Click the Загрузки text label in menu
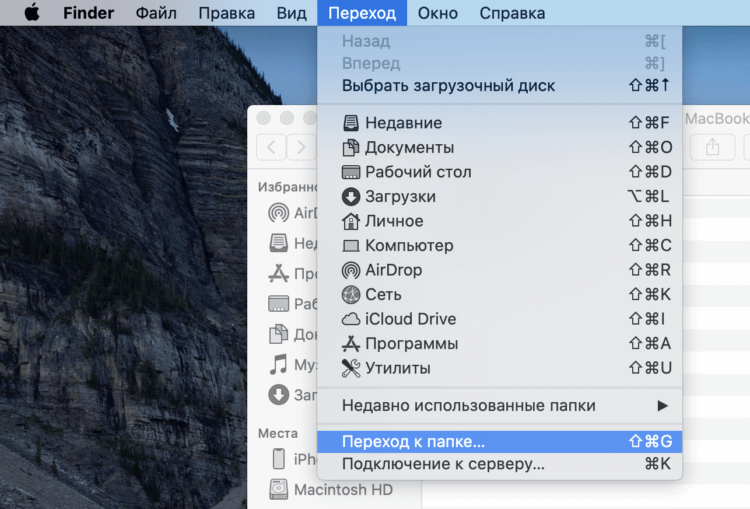 tap(400, 196)
